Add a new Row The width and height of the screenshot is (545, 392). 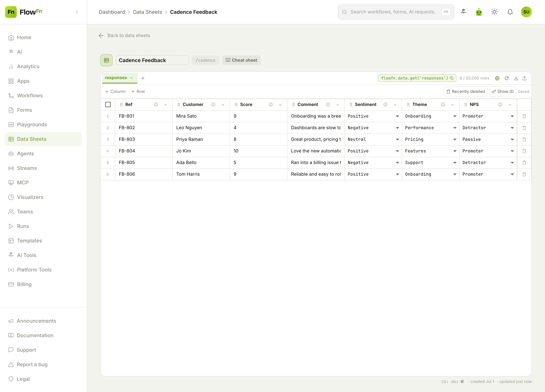point(138,91)
